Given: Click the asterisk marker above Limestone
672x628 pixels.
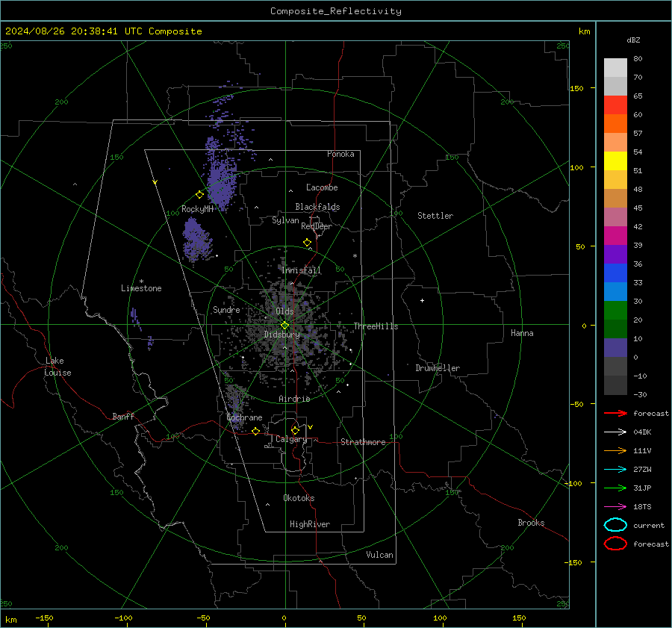Looking at the screenshot, I should [x=141, y=282].
